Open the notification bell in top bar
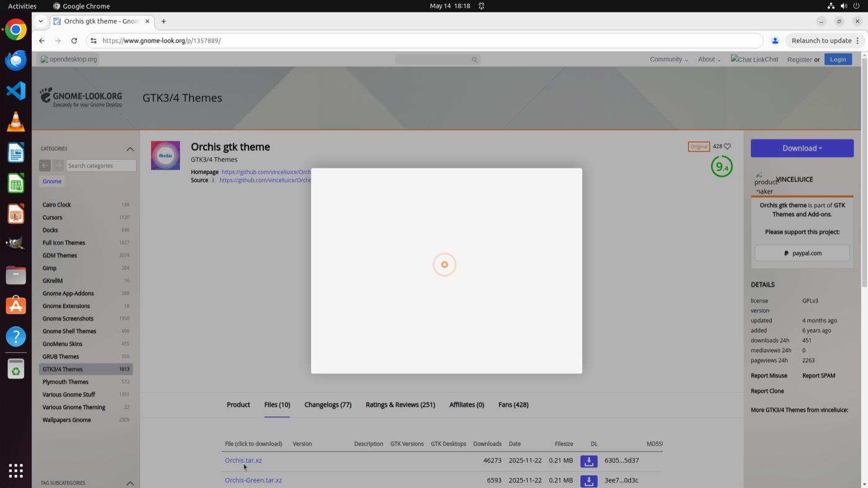 coord(481,6)
